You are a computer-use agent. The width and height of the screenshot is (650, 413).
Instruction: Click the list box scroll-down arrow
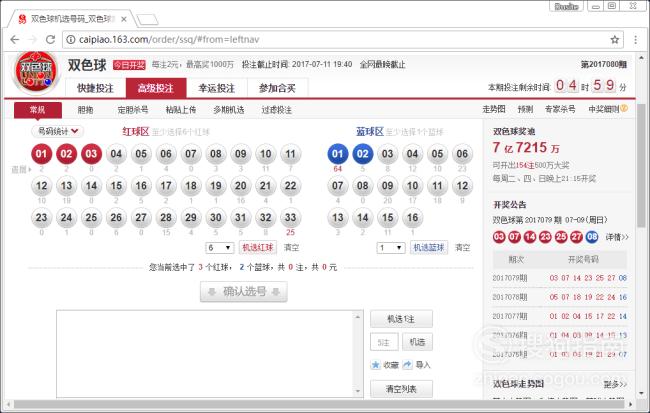pos(359,391)
